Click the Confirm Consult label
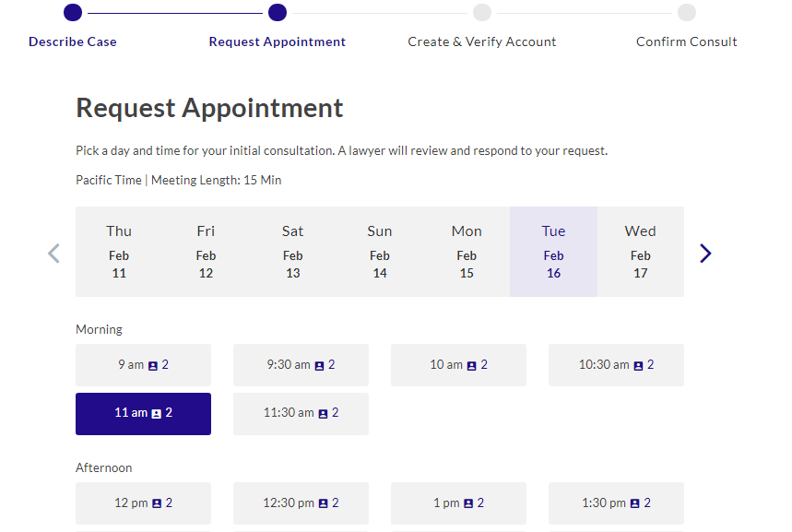Screen dimensions: 792x532 (x=687, y=41)
